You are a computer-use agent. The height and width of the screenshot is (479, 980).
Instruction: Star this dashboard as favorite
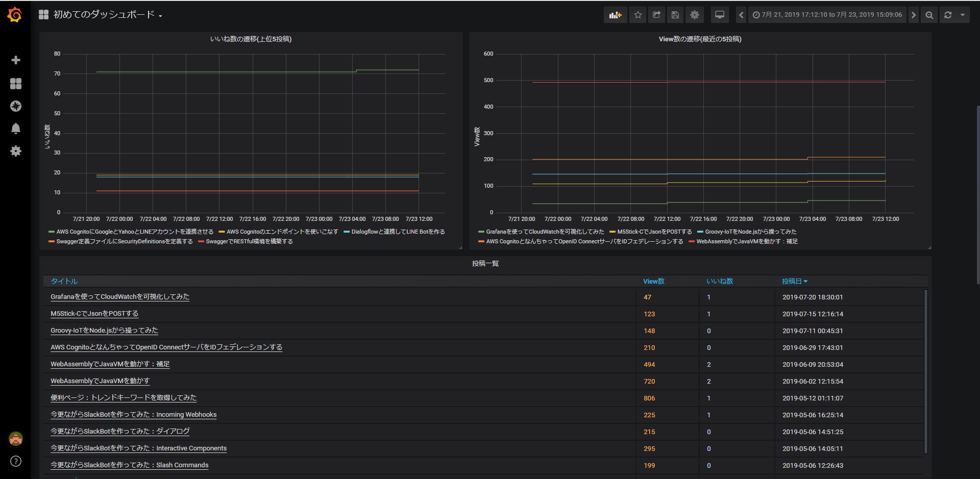[638, 15]
